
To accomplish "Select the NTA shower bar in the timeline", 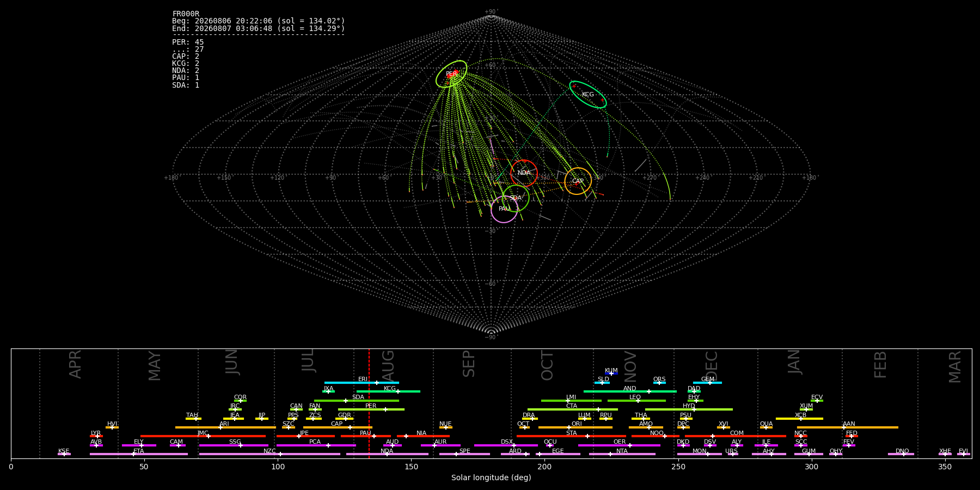I will pyautogui.click(x=622, y=454).
